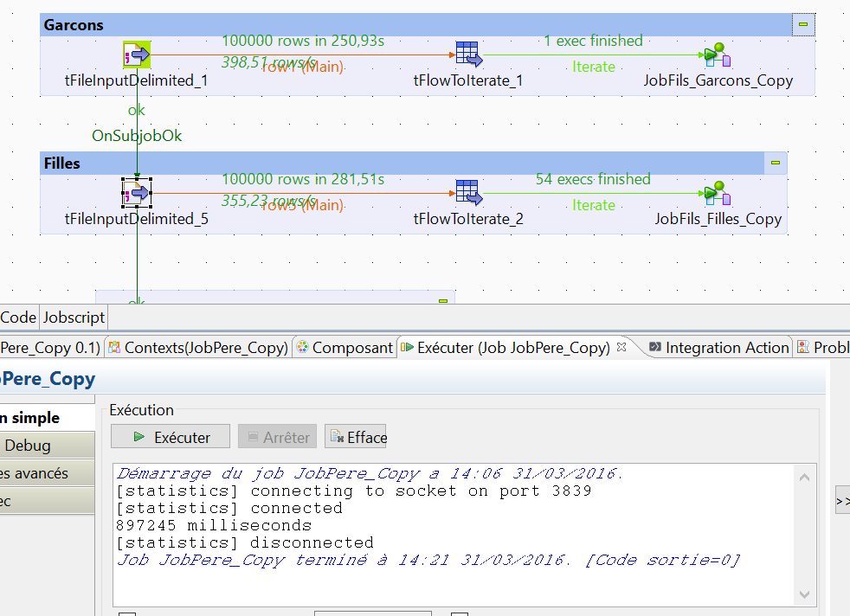Click the broom icon on the Efface button

click(338, 436)
